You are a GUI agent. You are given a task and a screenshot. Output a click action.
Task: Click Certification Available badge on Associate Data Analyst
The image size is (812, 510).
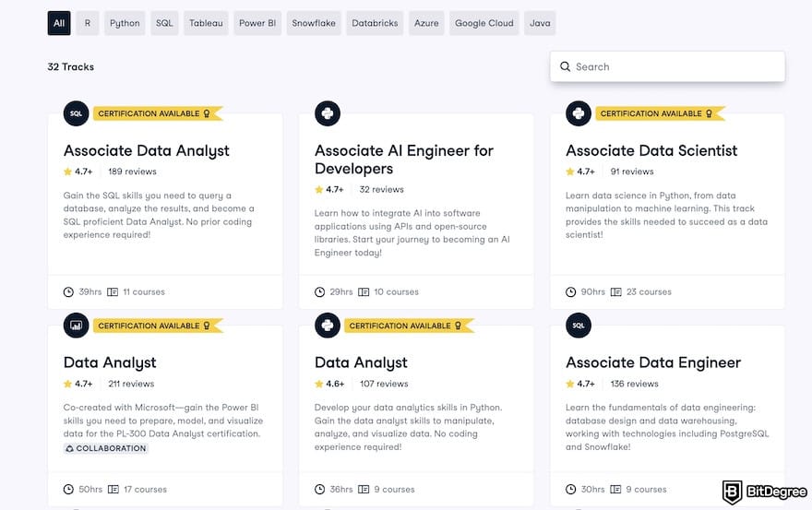158,113
